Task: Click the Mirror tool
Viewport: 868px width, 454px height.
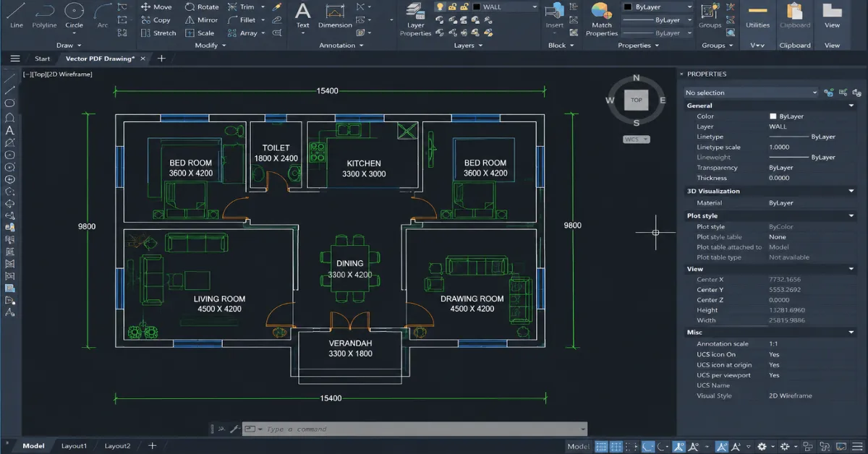Action: click(x=201, y=20)
